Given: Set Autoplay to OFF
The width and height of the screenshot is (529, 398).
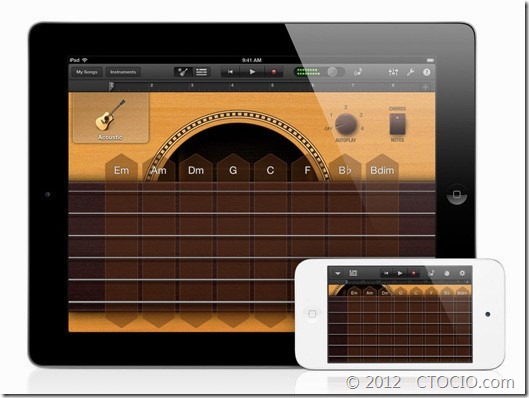Looking at the screenshot, I should (328, 129).
